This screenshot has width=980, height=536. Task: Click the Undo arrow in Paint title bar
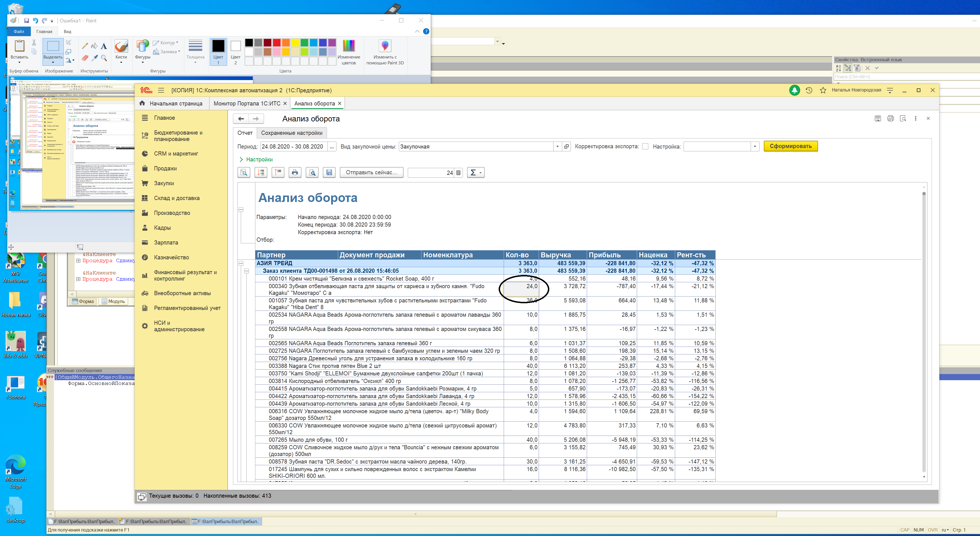[36, 20]
